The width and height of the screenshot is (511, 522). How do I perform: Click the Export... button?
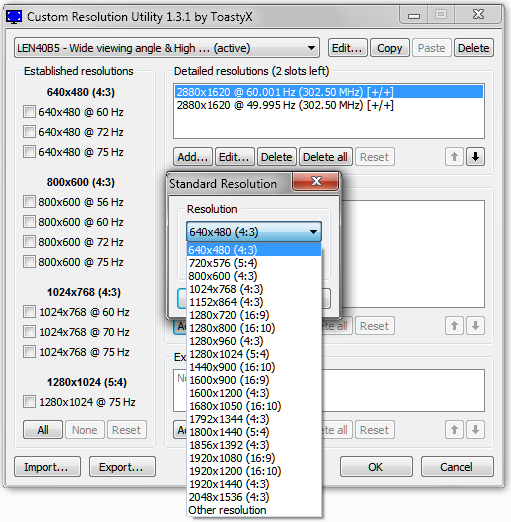coord(122,467)
